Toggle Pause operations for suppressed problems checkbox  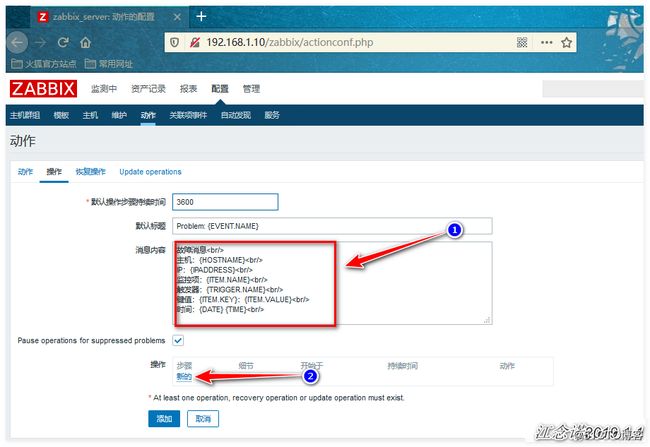(178, 340)
